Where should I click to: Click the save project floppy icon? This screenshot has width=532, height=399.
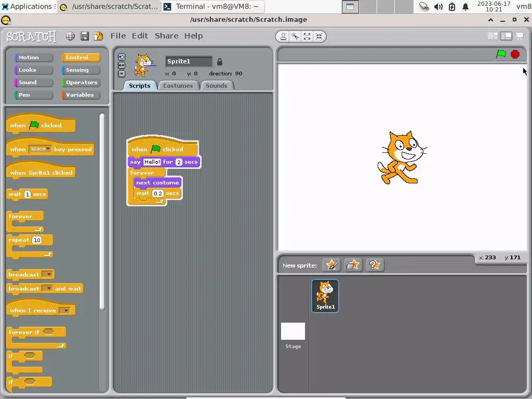tap(85, 36)
